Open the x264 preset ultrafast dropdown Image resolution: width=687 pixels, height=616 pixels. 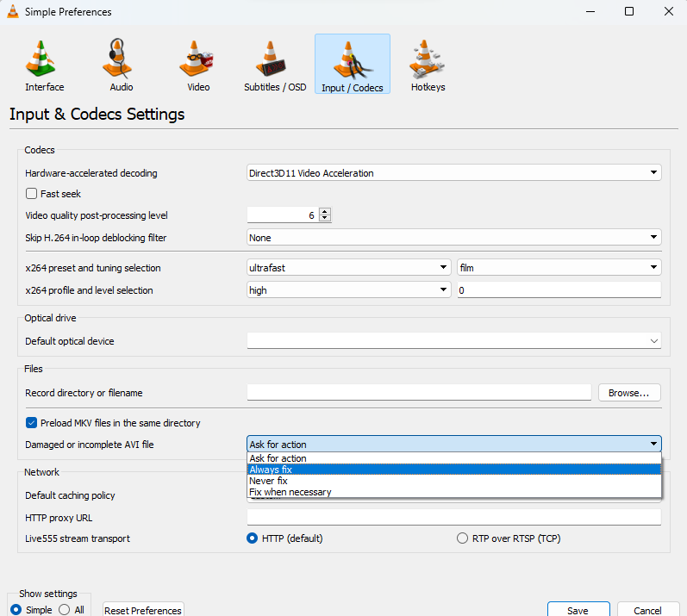(349, 267)
